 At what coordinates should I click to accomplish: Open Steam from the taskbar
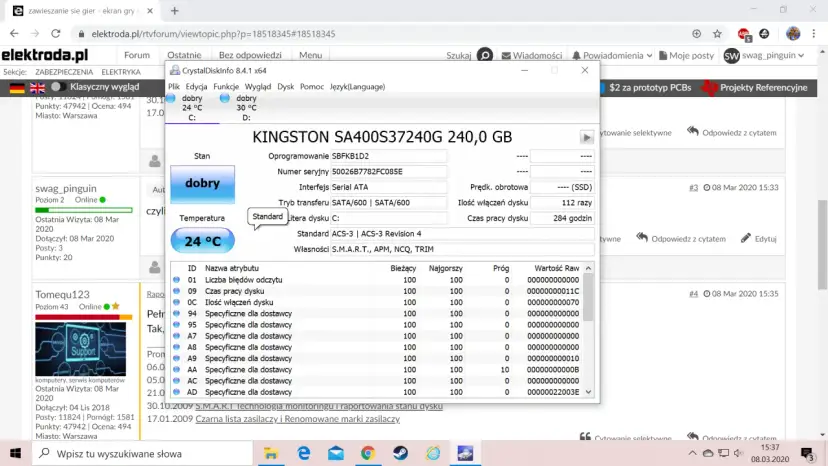click(x=400, y=453)
